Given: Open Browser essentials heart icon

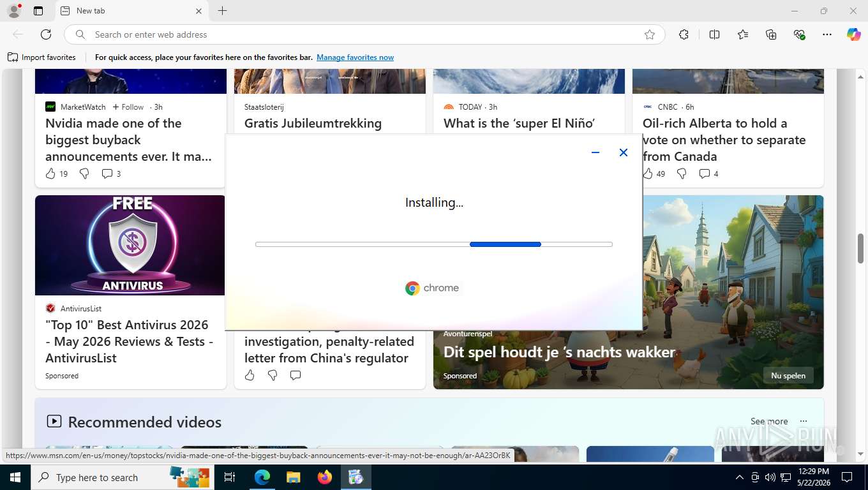Looking at the screenshot, I should pyautogui.click(x=799, y=34).
